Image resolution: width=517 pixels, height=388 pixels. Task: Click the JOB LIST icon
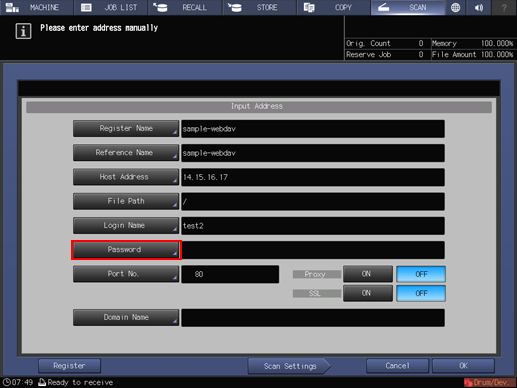click(86, 7)
